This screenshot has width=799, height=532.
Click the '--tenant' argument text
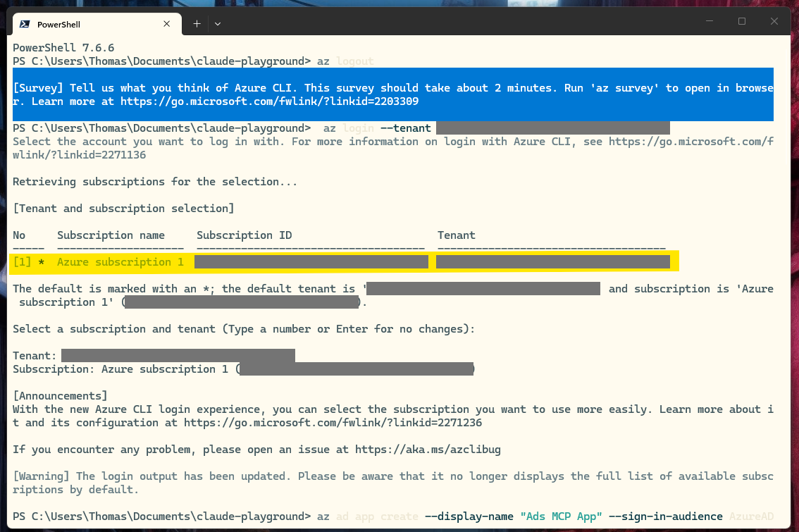tap(406, 128)
